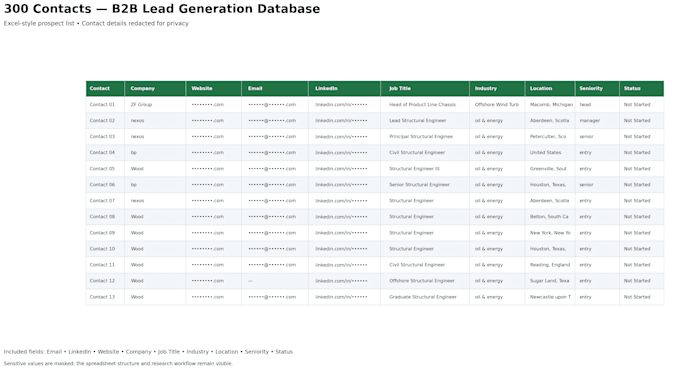Select the Contact 09 cell

coord(105,233)
